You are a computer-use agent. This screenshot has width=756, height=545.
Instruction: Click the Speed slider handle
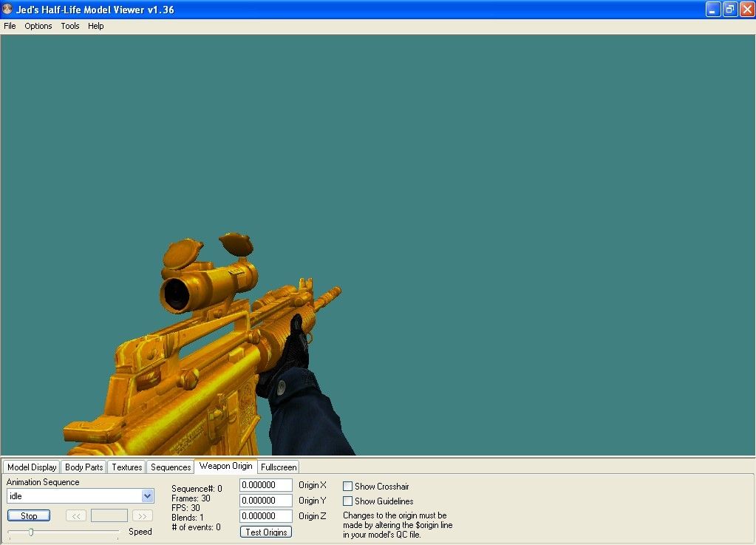pos(31,532)
